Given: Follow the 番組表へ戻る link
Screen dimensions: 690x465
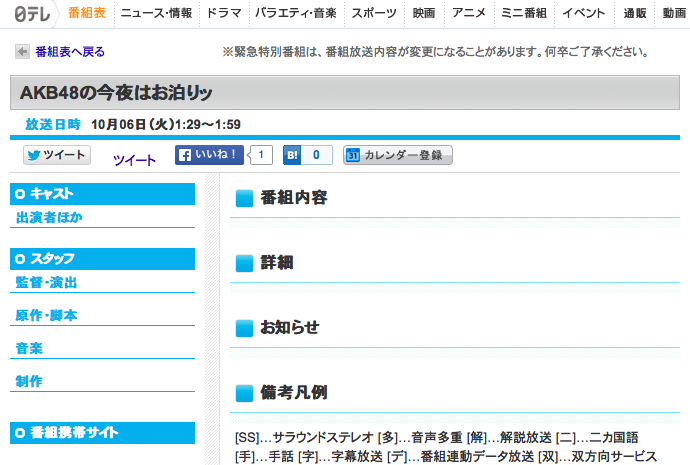Looking at the screenshot, I should point(70,52).
